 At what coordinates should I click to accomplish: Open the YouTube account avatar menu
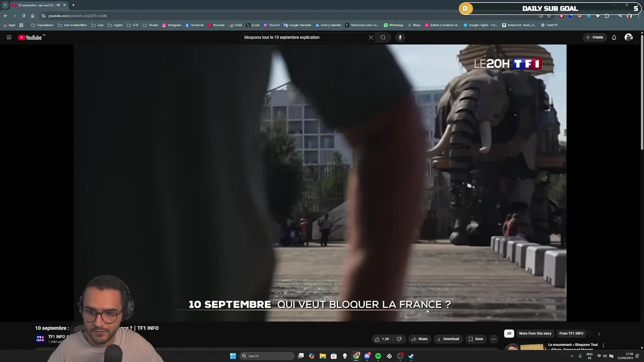[628, 37]
